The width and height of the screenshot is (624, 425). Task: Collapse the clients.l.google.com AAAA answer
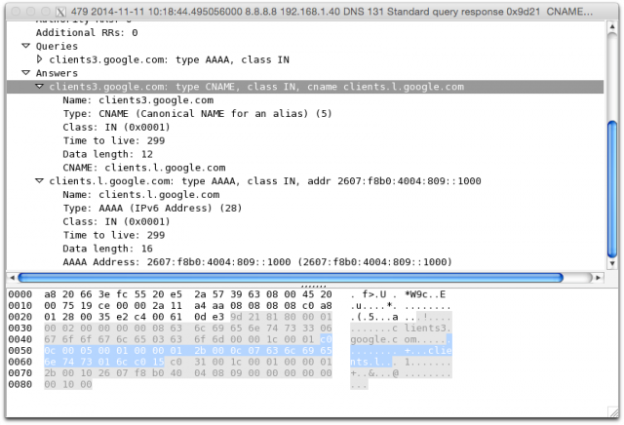(x=39, y=181)
